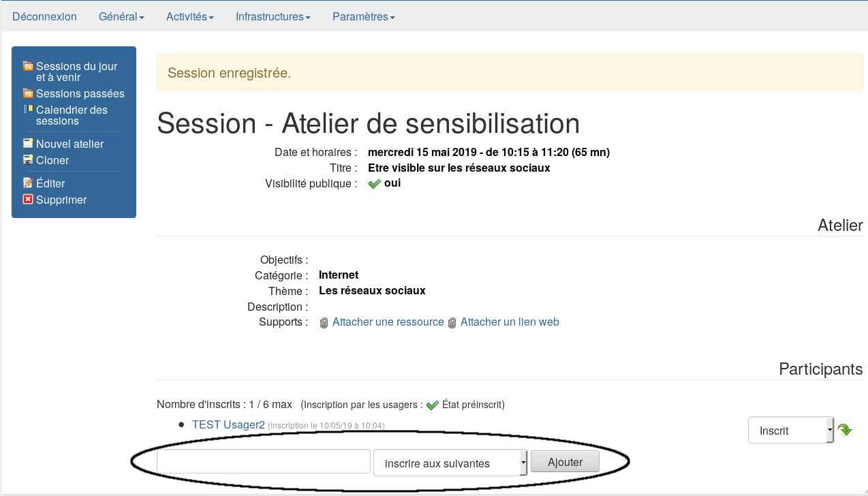Click the red Supprimer icon

click(28, 200)
